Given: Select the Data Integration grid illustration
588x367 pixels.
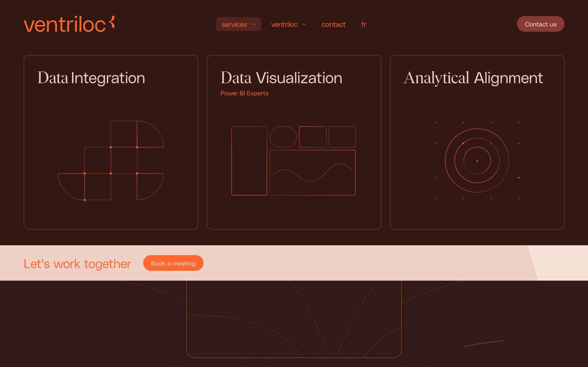Looking at the screenshot, I should [110, 160].
